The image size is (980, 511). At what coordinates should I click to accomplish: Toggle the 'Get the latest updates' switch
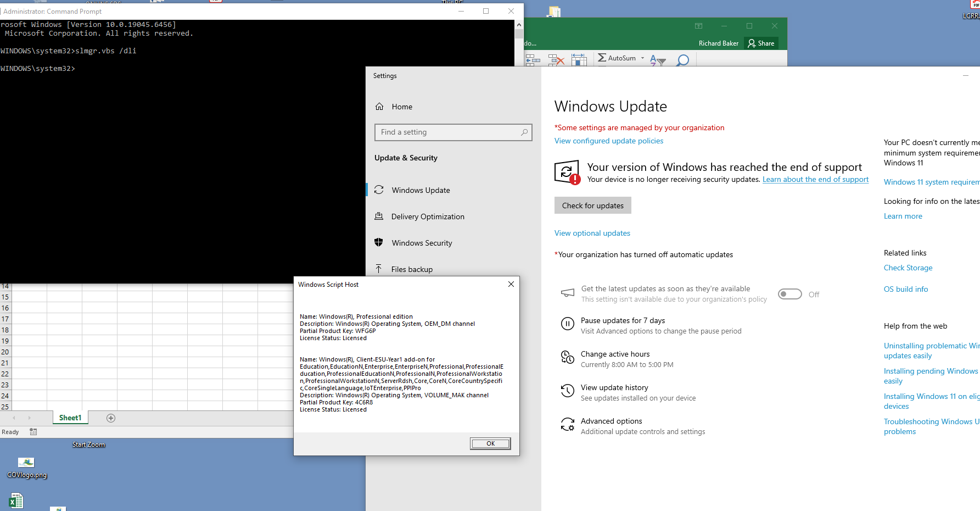coord(789,294)
